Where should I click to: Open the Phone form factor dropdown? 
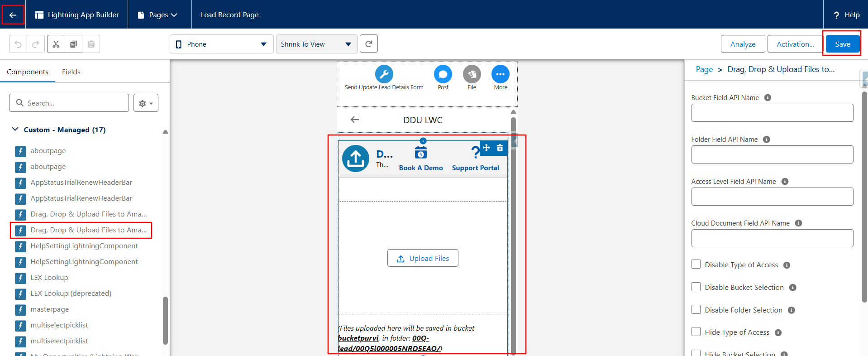222,44
